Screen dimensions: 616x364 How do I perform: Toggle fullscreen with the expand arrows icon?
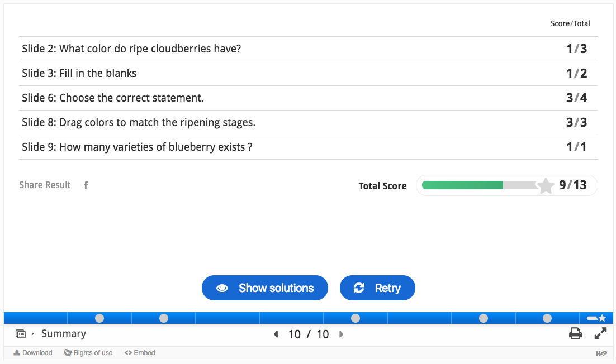(600, 333)
